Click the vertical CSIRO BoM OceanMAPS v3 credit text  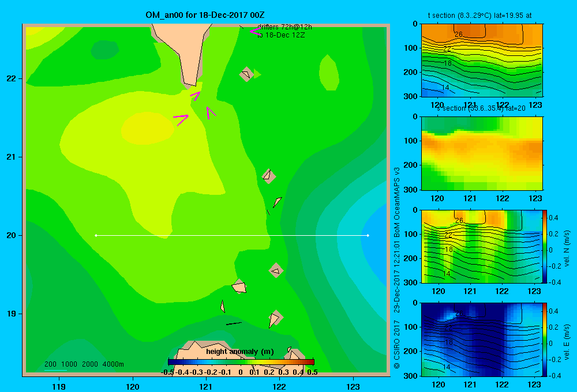click(x=397, y=267)
